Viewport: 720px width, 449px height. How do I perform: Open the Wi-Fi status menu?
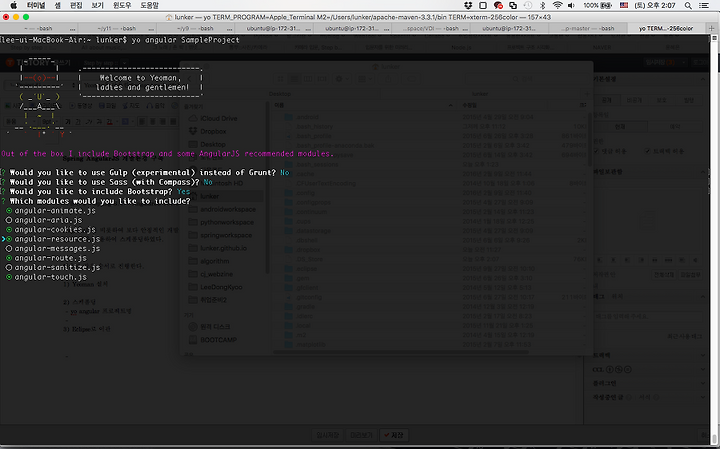pos(557,6)
